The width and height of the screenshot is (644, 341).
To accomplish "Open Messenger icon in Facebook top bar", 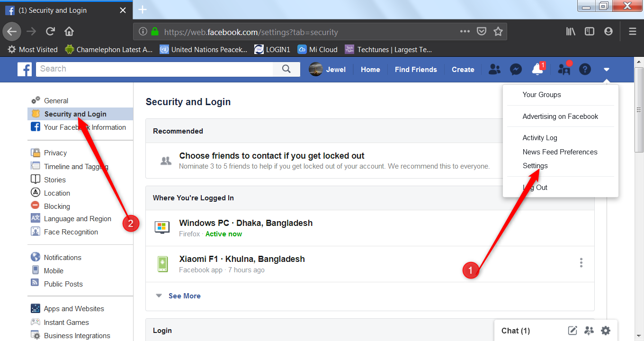I will 516,70.
